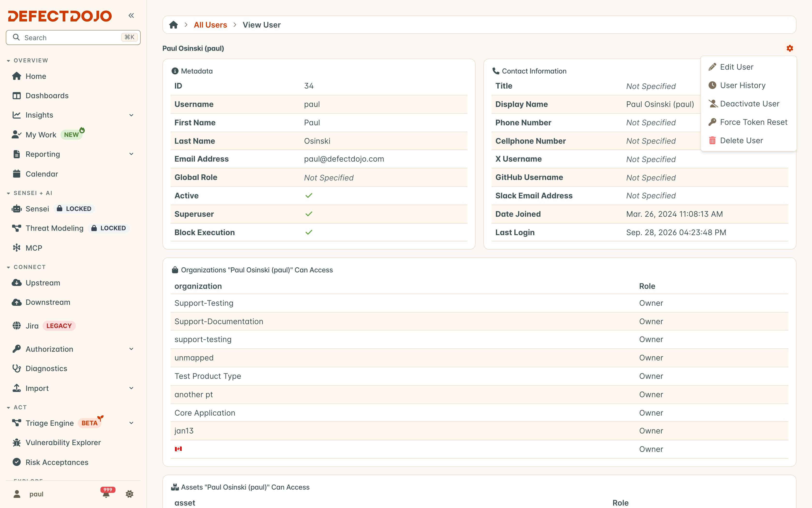Follow the All Users breadcrumb link

click(x=210, y=25)
